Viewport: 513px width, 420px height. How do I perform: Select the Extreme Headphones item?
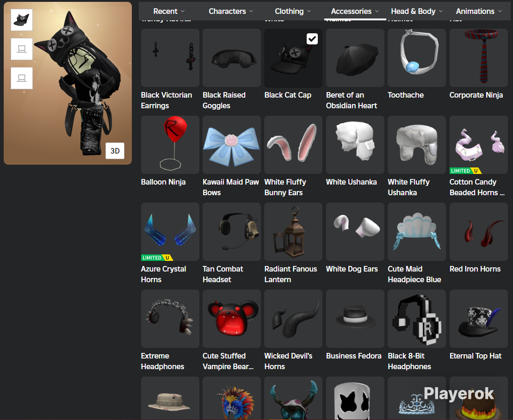pos(170,319)
